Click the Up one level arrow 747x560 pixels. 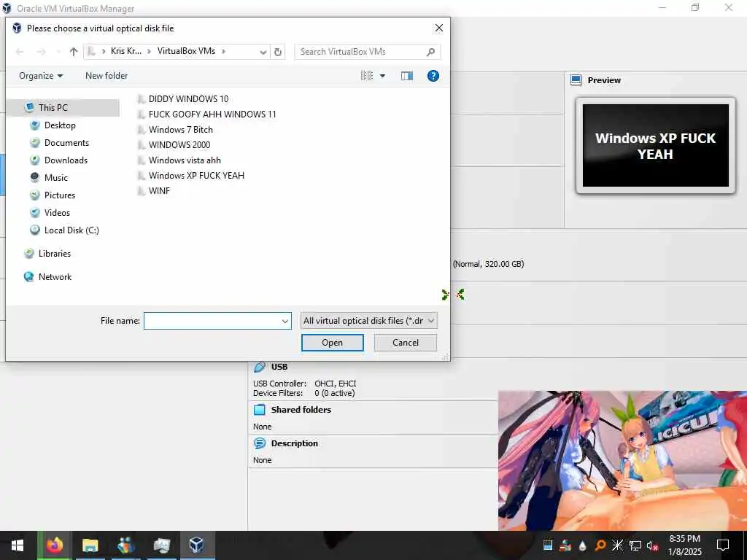(x=74, y=52)
